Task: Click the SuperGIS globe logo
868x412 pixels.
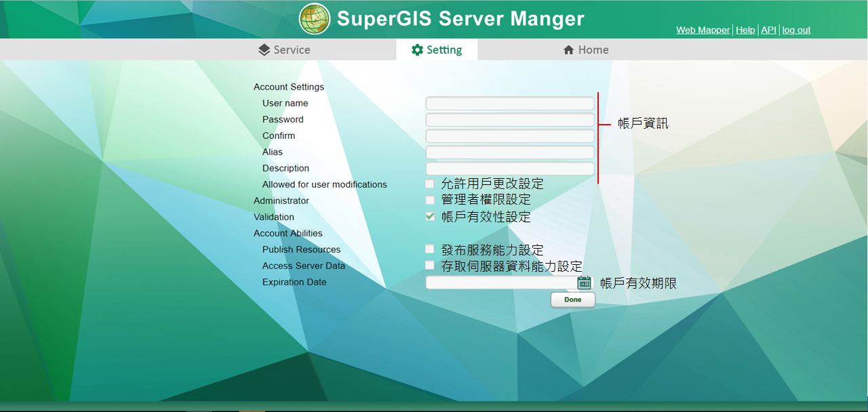Action: (315, 19)
